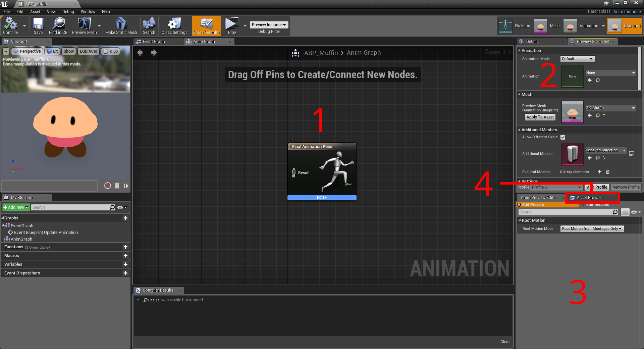Open the SK_Muffin preview mesh dropdown
The height and width of the screenshot is (349, 644).
[610, 108]
